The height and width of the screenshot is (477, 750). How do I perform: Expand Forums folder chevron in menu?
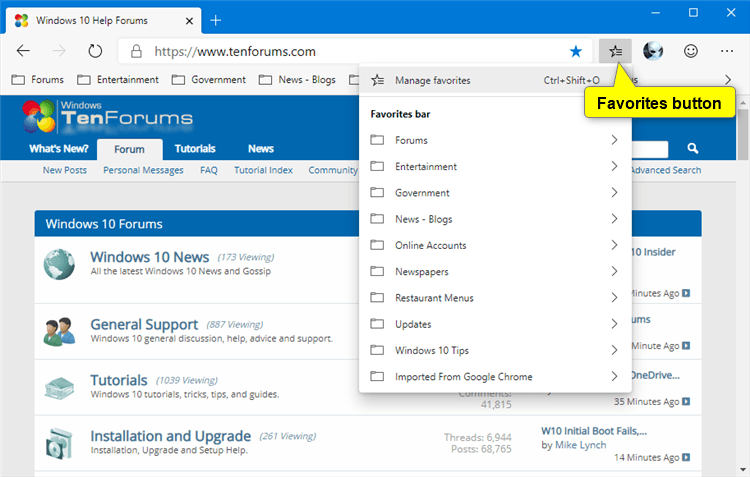tap(614, 140)
